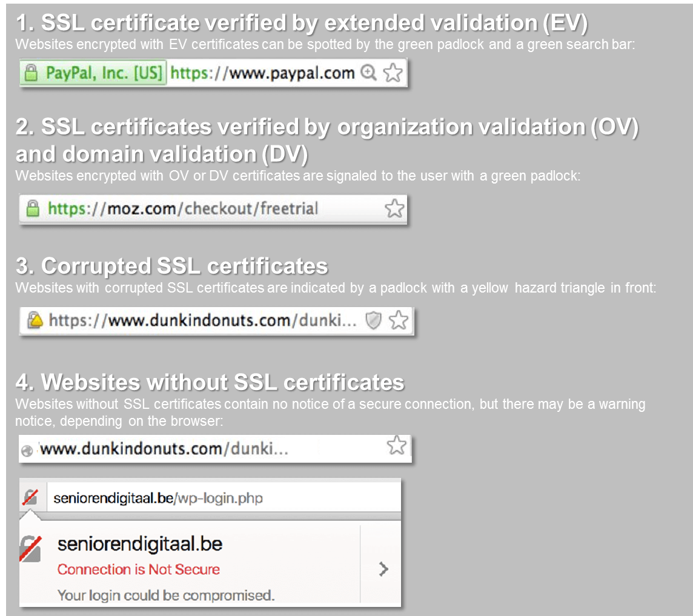This screenshot has height=616, width=693.
Task: Select the zoom magnifier icon in PayPal's address bar
Action: coord(368,73)
